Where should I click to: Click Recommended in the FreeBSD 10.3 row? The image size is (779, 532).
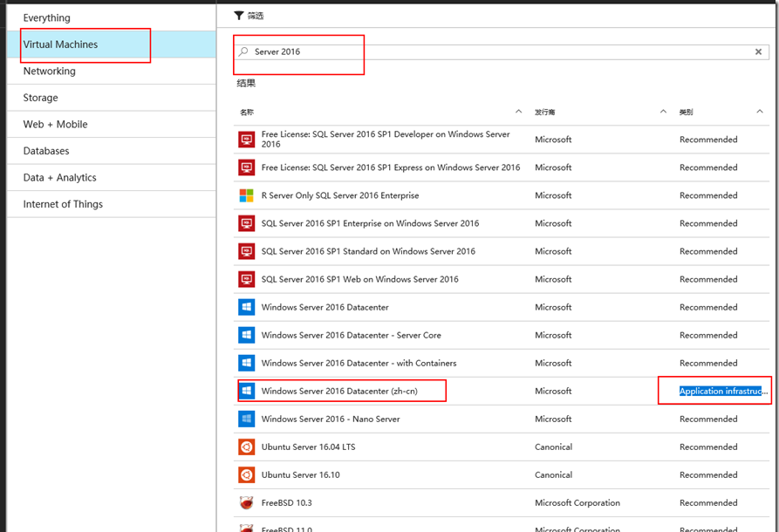pyautogui.click(x=708, y=502)
